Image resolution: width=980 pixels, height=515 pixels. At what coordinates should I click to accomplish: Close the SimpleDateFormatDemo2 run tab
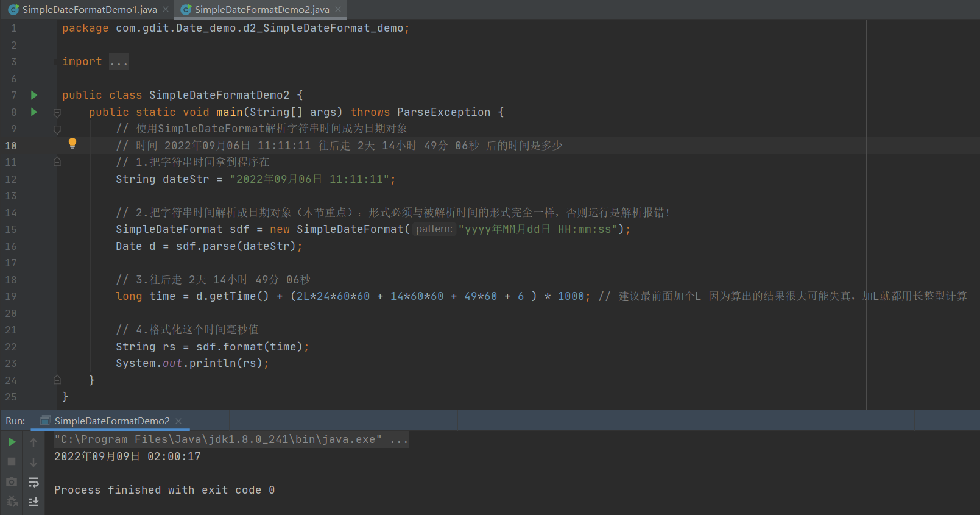[178, 421]
